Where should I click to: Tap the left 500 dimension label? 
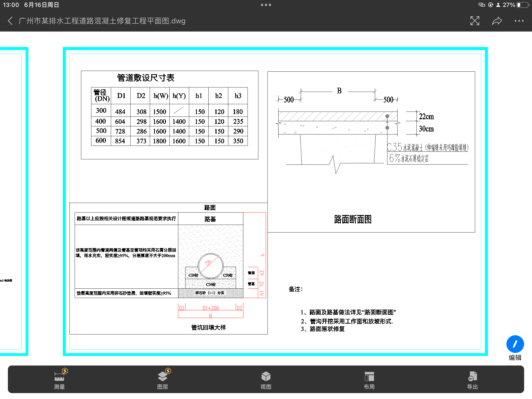pos(289,100)
